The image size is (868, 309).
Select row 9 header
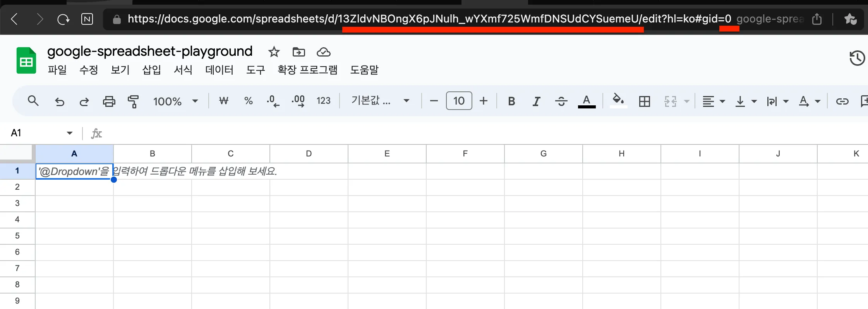[17, 301]
